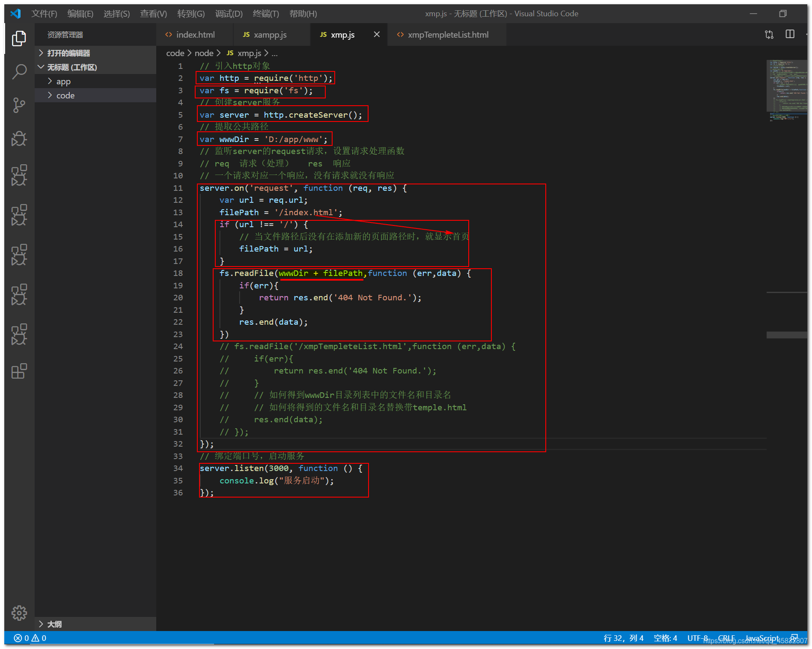Click 'console.log' on line 35
This screenshot has height=649, width=812.
pyautogui.click(x=247, y=480)
